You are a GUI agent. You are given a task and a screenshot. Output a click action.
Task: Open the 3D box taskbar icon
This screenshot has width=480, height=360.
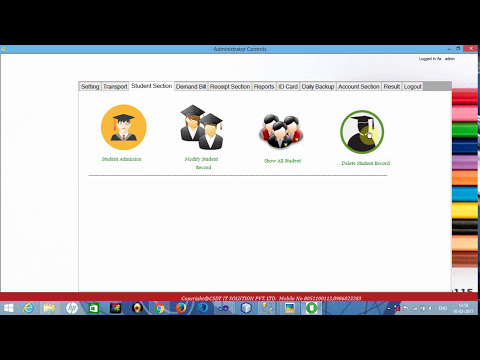tap(246, 308)
